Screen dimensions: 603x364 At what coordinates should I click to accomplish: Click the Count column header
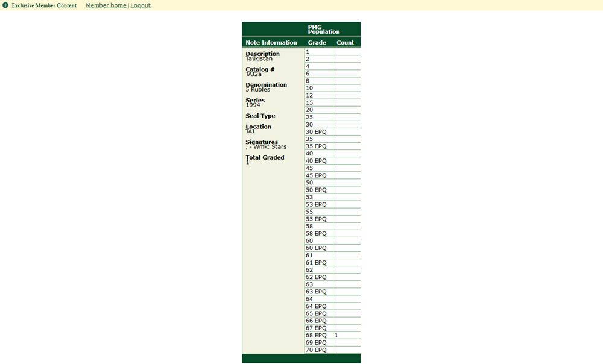click(345, 43)
